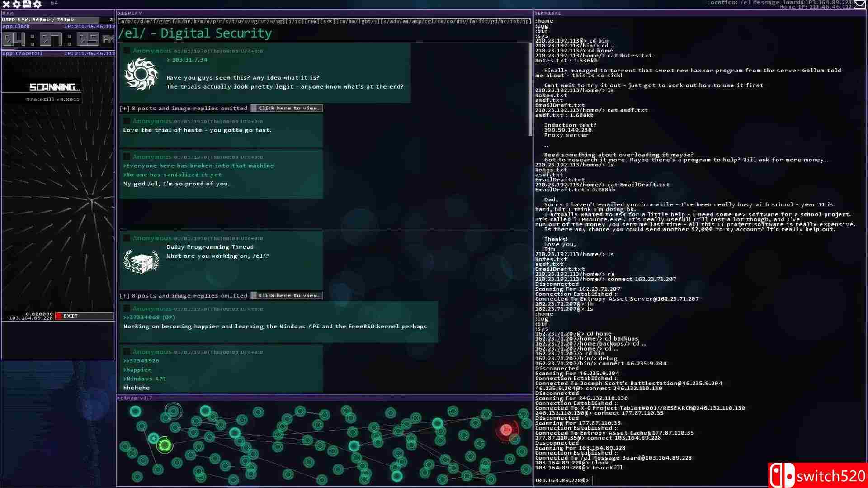Click the sun logo image in the first thread
The image size is (868, 488).
(141, 75)
